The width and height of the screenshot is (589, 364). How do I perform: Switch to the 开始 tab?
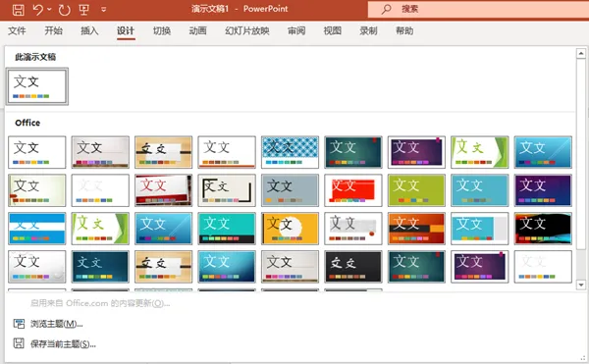[53, 30]
